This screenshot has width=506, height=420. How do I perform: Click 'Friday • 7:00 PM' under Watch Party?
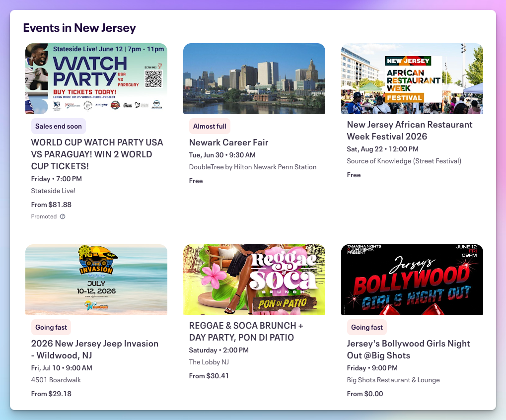click(x=57, y=179)
